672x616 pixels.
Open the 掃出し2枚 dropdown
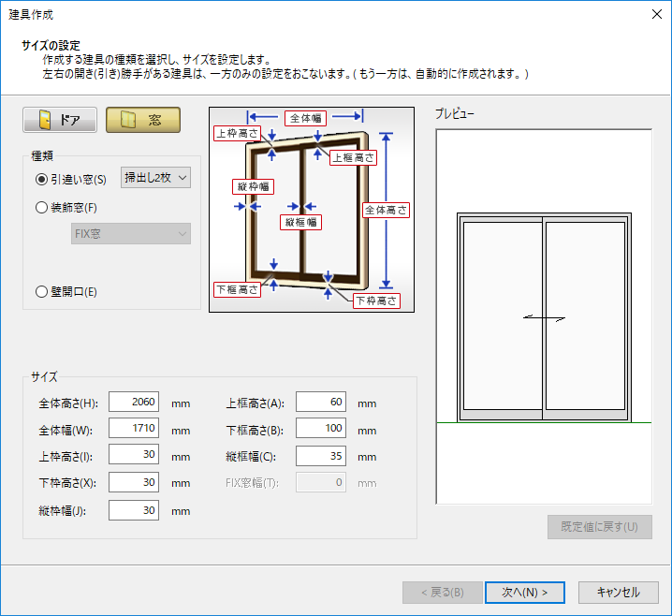coord(155,177)
